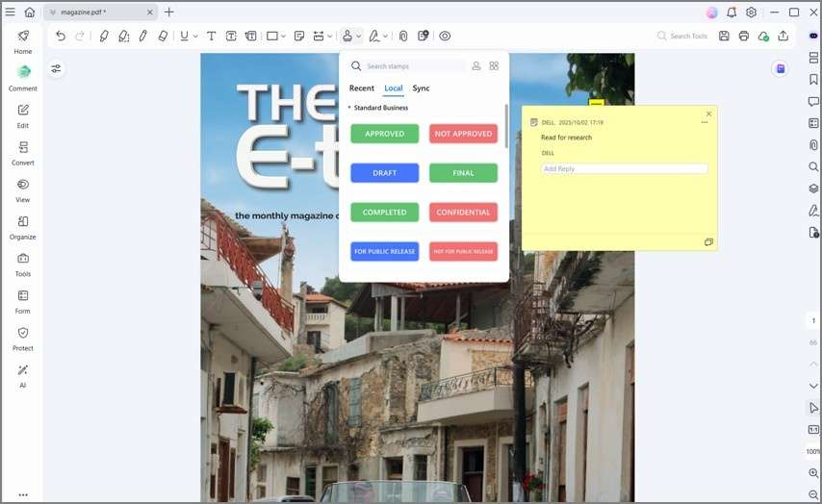
Task: Close the yellow sticky note popup
Action: 708,113
